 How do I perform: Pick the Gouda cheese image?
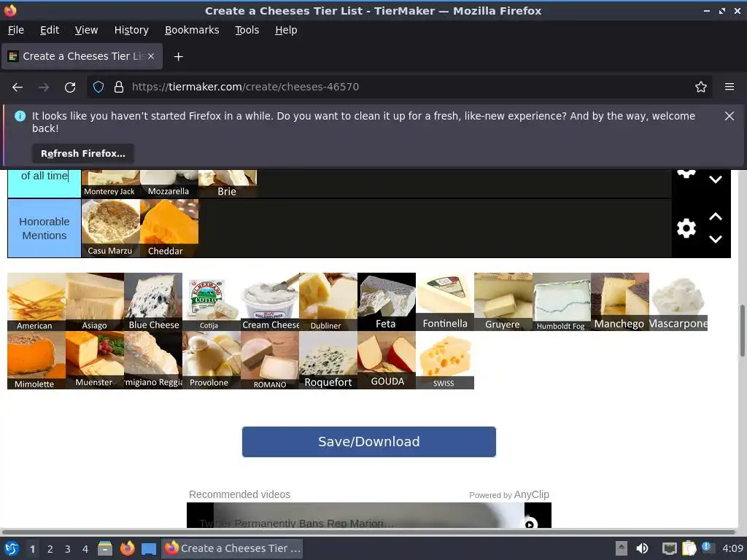(x=387, y=360)
